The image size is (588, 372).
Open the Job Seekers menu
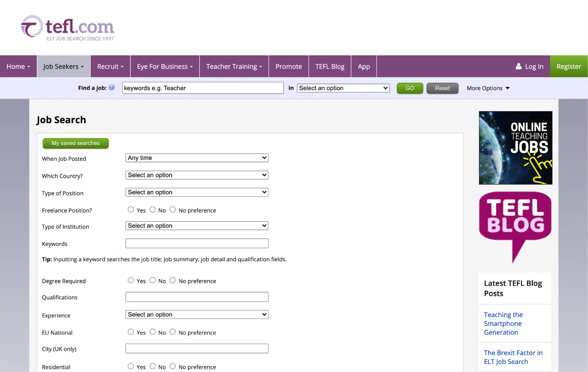pos(64,66)
